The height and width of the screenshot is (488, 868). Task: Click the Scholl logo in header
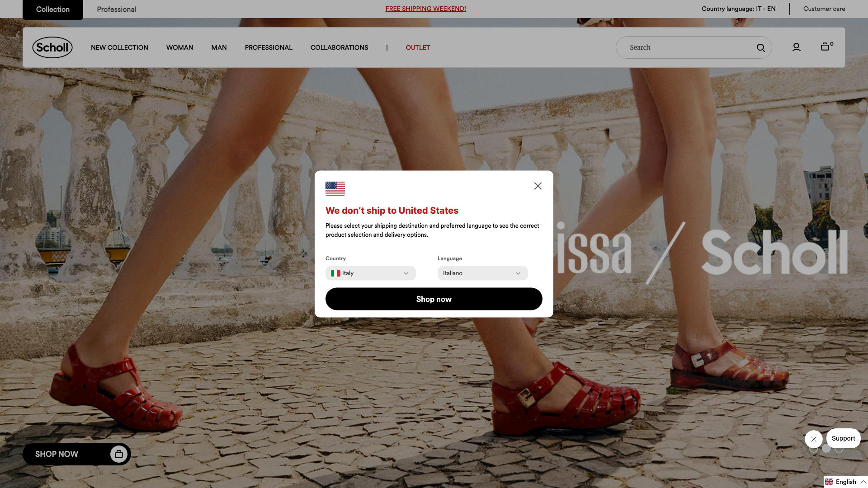pos(52,47)
